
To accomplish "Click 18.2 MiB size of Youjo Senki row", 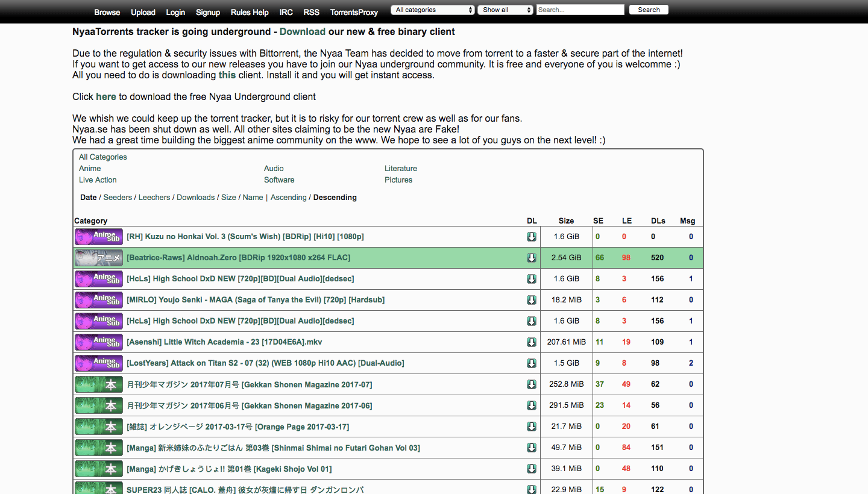I will 567,300.
